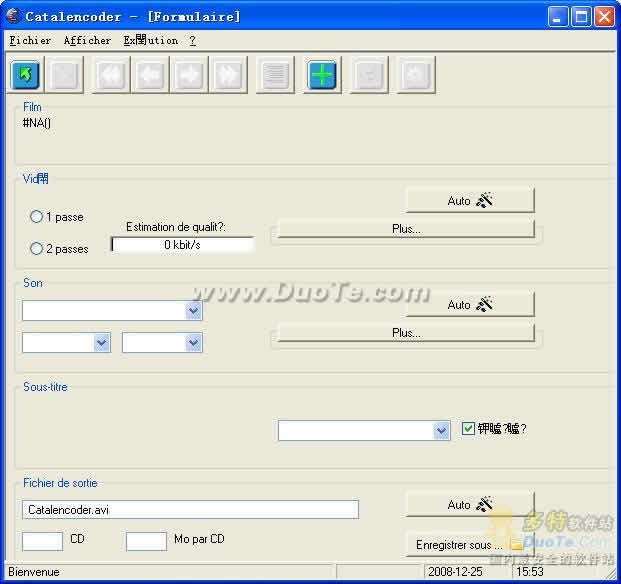Click the Auto button in Vidéo section
621x584 pixels.
[470, 200]
